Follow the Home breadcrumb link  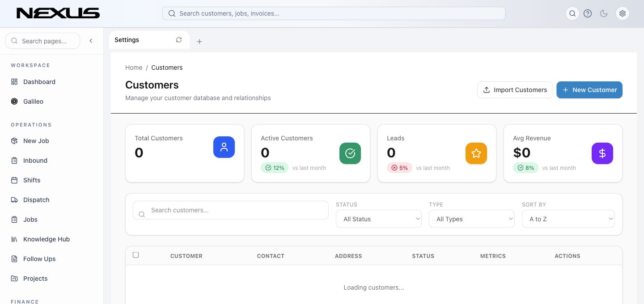click(134, 68)
